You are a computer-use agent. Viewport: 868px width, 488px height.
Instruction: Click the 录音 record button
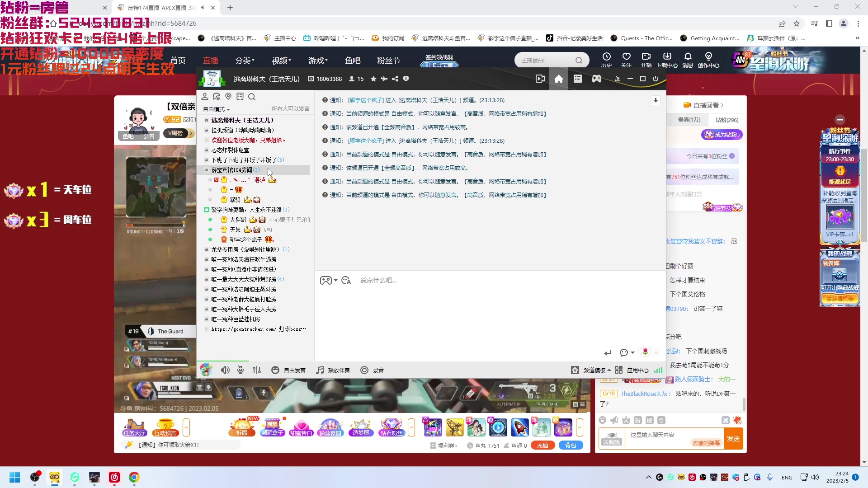[372, 370]
